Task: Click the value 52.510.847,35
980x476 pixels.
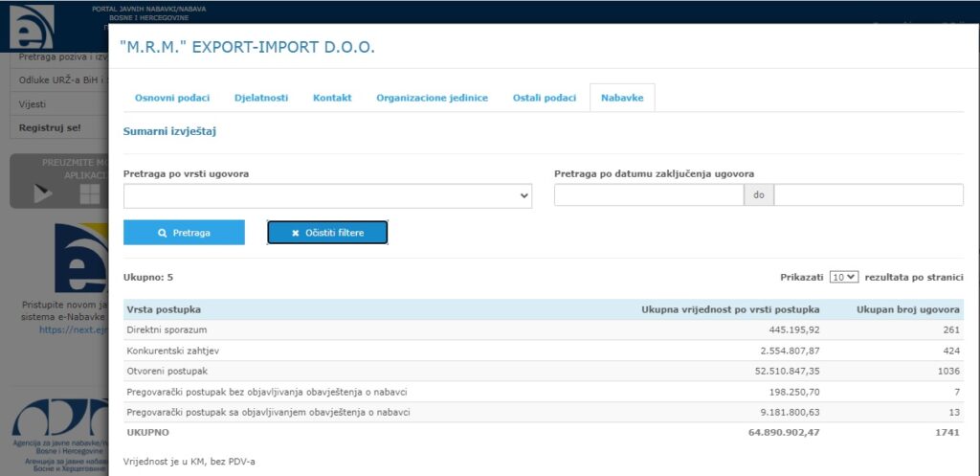Action: coord(788,372)
